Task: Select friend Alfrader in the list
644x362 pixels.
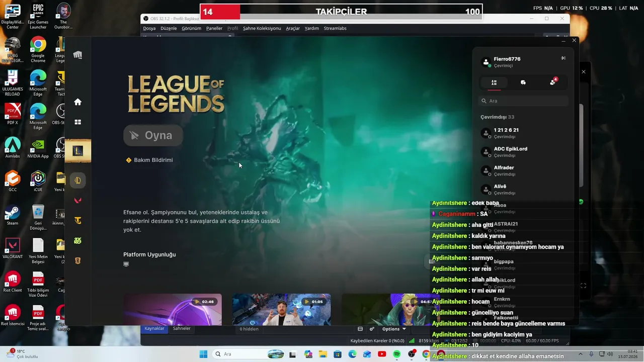Action: click(x=523, y=170)
